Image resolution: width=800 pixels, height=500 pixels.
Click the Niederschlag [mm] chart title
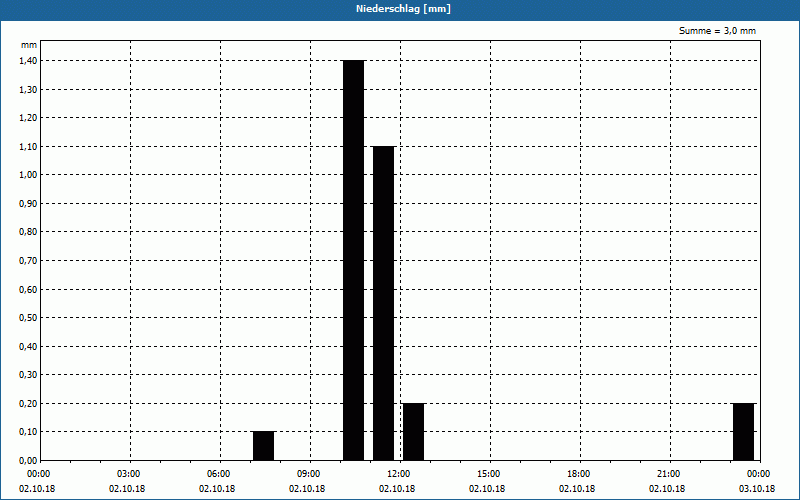[403, 9]
